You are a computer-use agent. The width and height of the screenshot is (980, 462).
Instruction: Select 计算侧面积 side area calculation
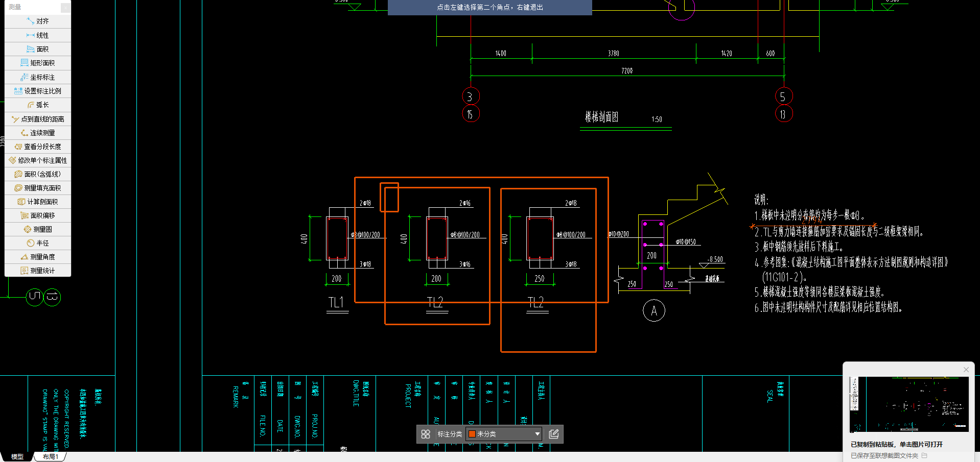[38, 202]
